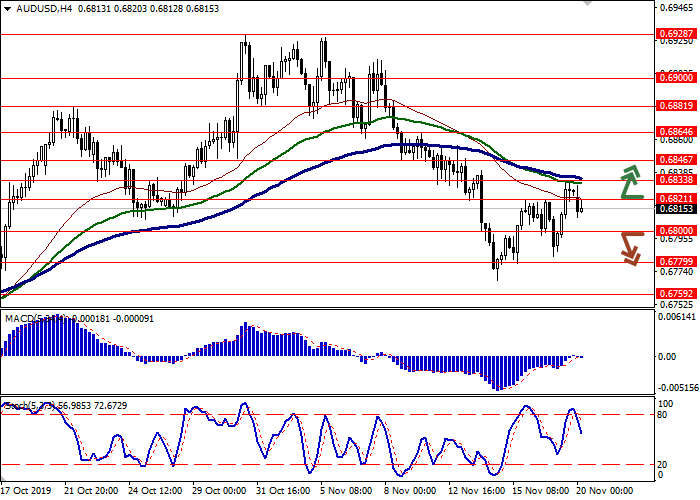Image resolution: width=700 pixels, height=500 pixels.
Task: Select the 0.68211 price level label
Action: coord(675,198)
